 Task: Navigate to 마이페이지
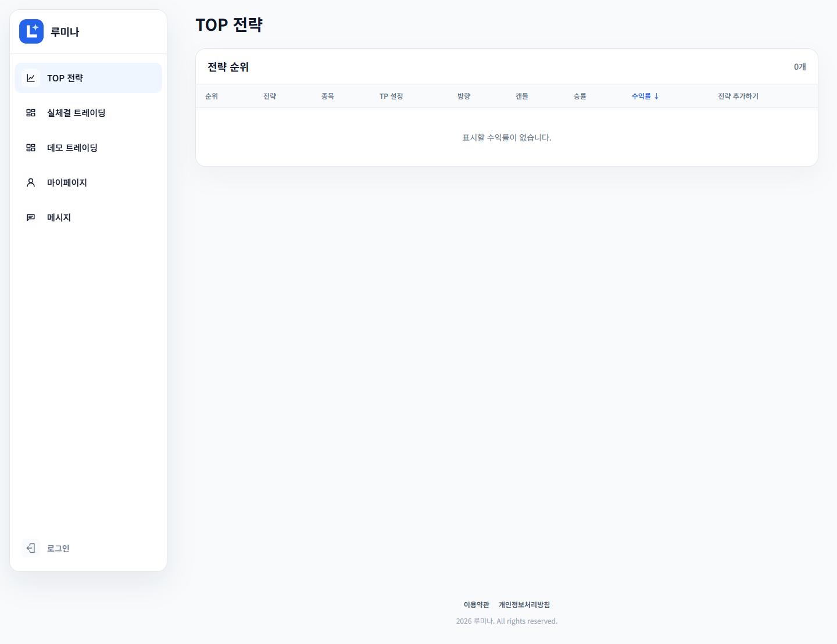click(88, 183)
